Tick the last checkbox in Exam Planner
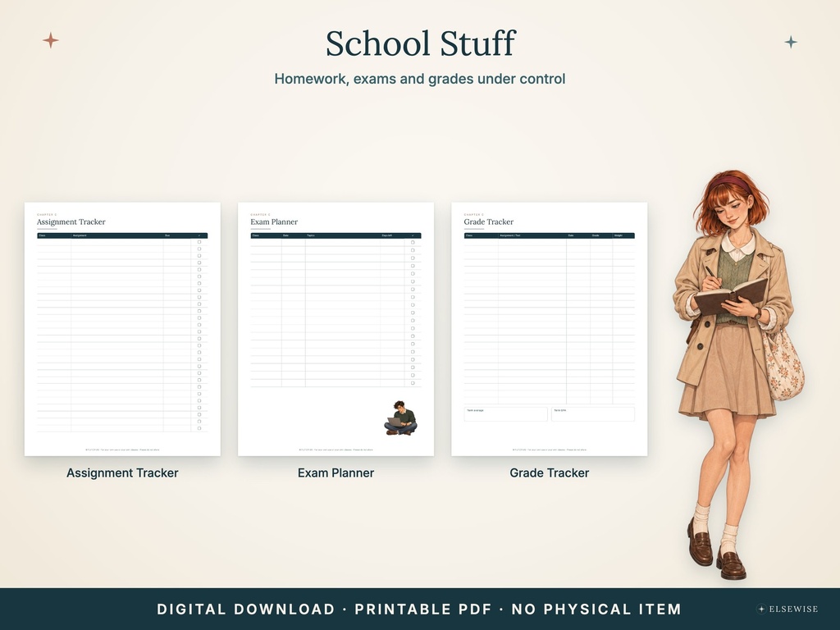840x630 pixels. coord(413,383)
